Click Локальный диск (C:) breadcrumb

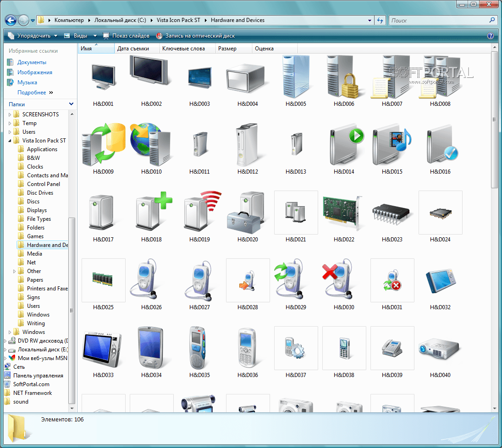coord(120,20)
